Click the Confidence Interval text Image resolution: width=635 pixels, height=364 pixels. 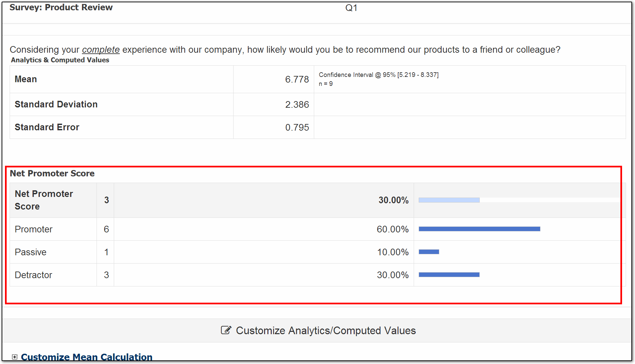(379, 75)
